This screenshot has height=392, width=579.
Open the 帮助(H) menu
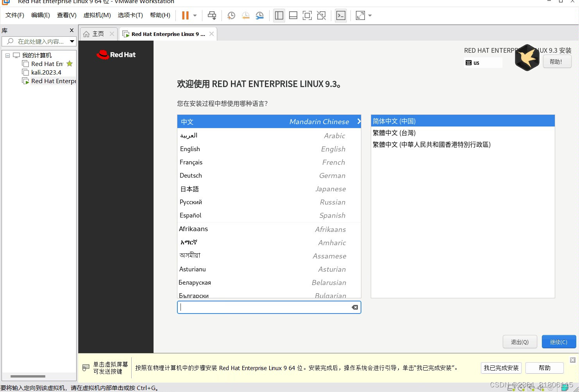(160, 15)
